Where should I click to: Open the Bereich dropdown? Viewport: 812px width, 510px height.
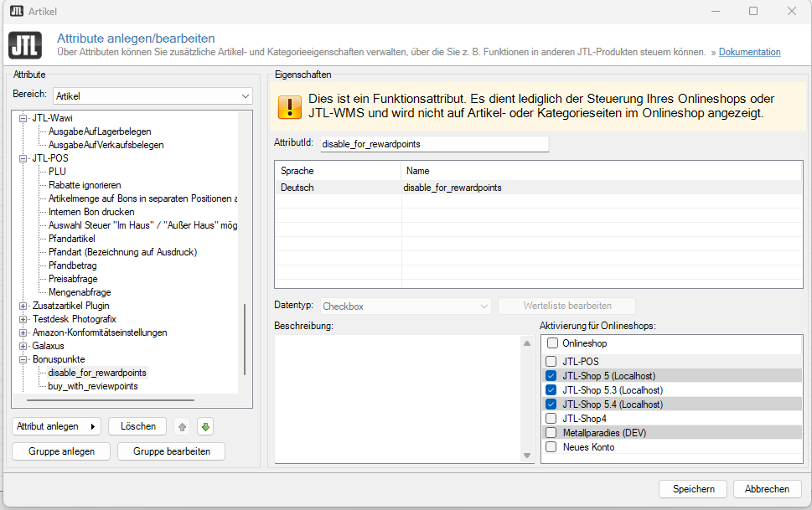click(x=153, y=95)
